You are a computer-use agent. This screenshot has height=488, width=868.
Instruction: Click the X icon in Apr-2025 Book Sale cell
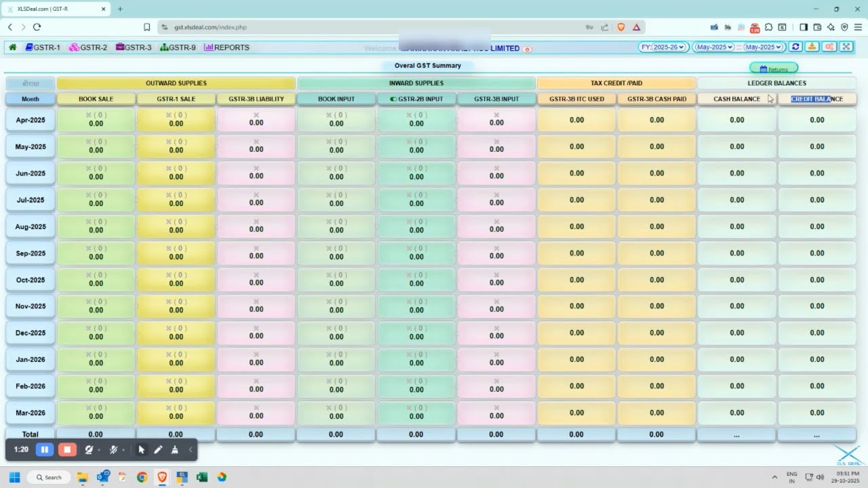88,115
